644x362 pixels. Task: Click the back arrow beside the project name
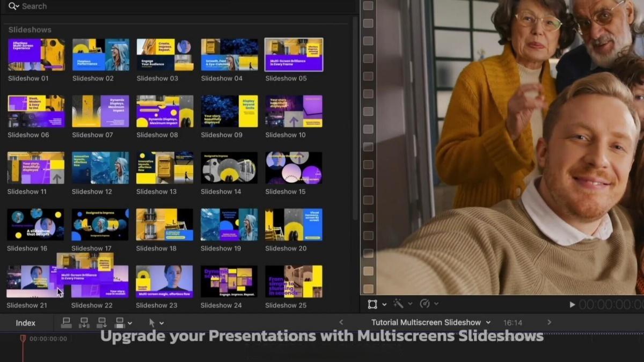pyautogui.click(x=341, y=322)
